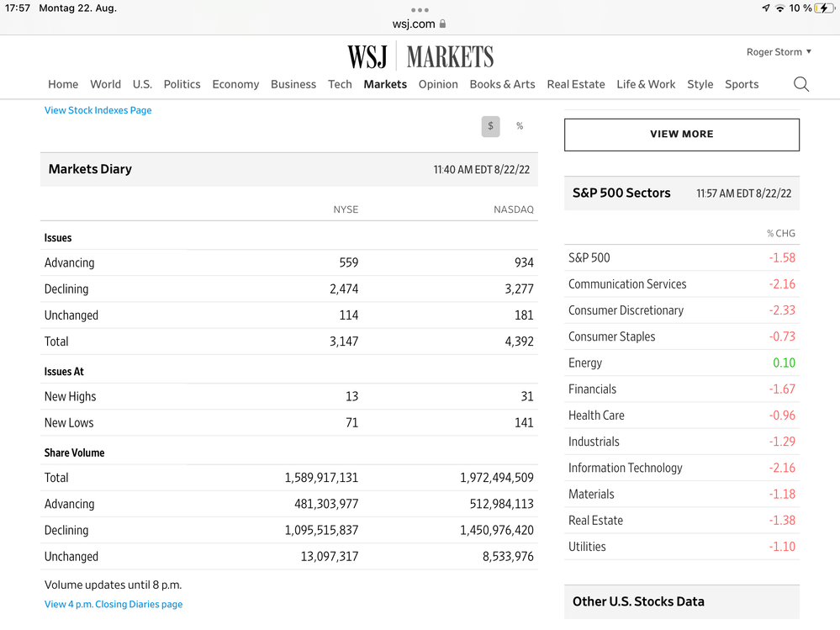Tap the status bar clock 17:57
Image resolution: width=840 pixels, height=630 pixels.
18,8
